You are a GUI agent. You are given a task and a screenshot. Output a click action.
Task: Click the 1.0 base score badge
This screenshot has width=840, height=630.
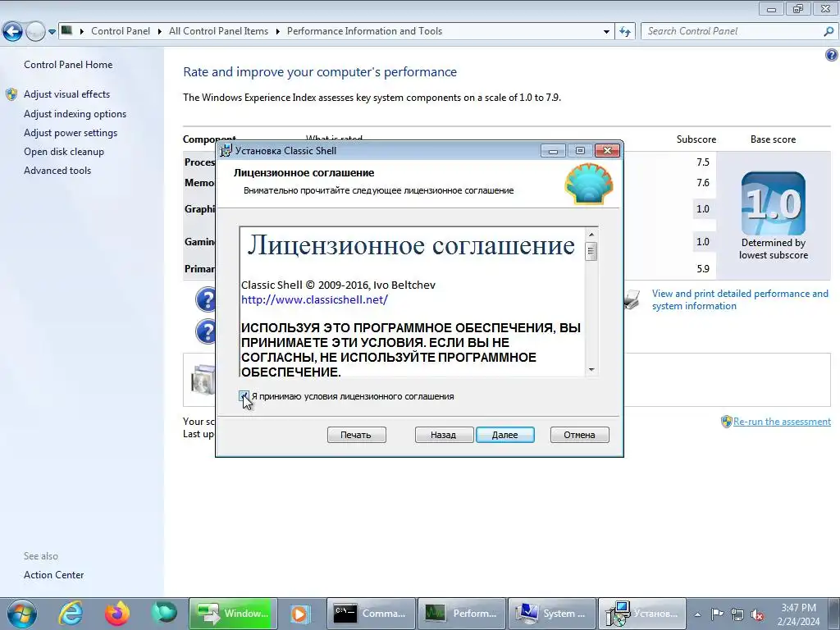pyautogui.click(x=773, y=203)
